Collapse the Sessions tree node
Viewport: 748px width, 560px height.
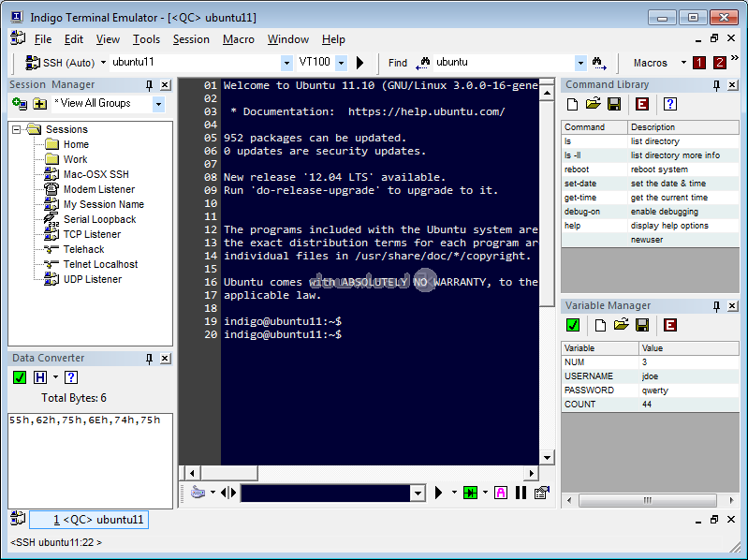(x=17, y=129)
